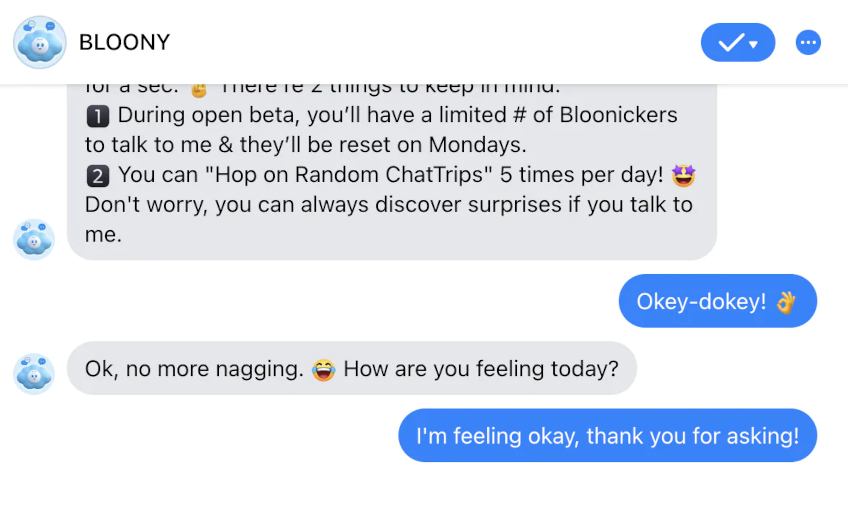
Task: Select the "Okey-dokey!" sent message bubble
Action: tap(717, 301)
